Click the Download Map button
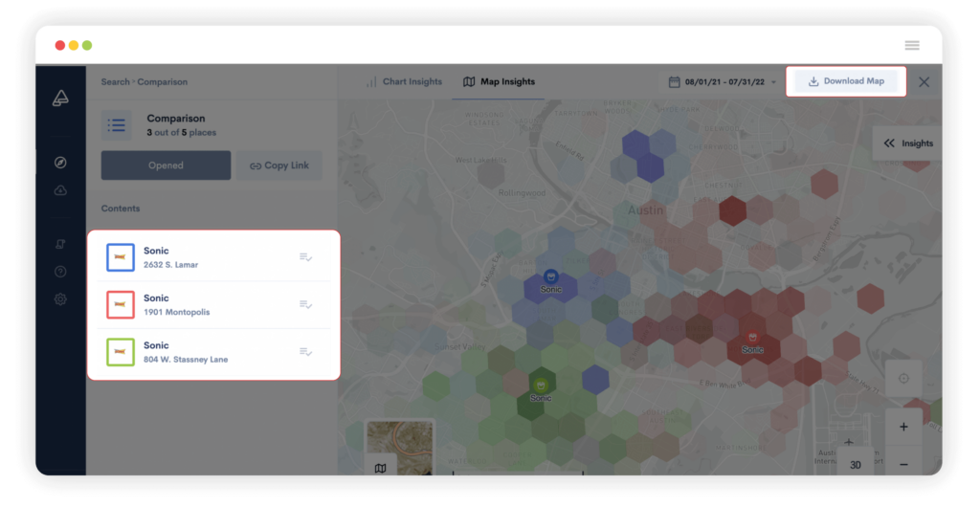This screenshot has width=980, height=507. (846, 81)
